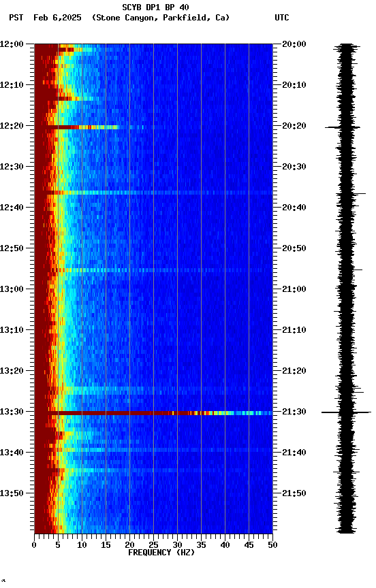Click the 21:50 UTC time label
Screen dimensions: 376x588
(294, 493)
